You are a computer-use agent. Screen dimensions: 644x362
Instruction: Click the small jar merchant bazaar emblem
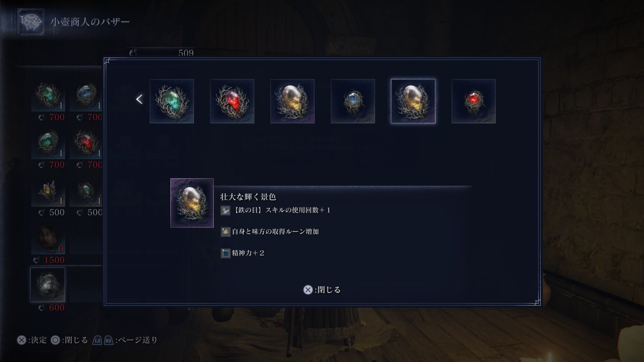pos(31,22)
